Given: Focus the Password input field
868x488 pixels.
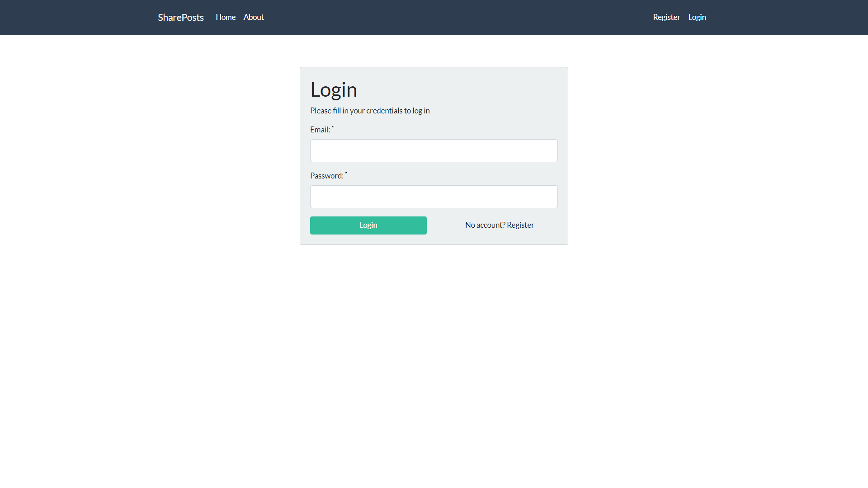Looking at the screenshot, I should 434,197.
